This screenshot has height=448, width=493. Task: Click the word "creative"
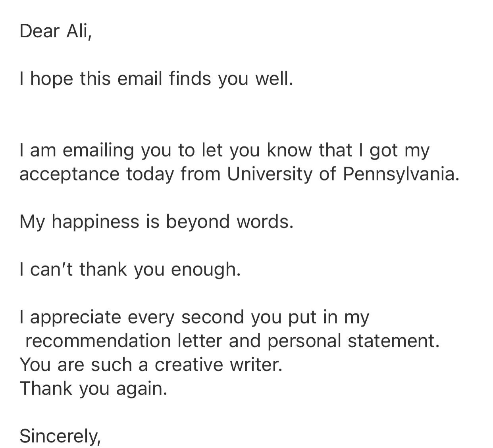click(189, 365)
